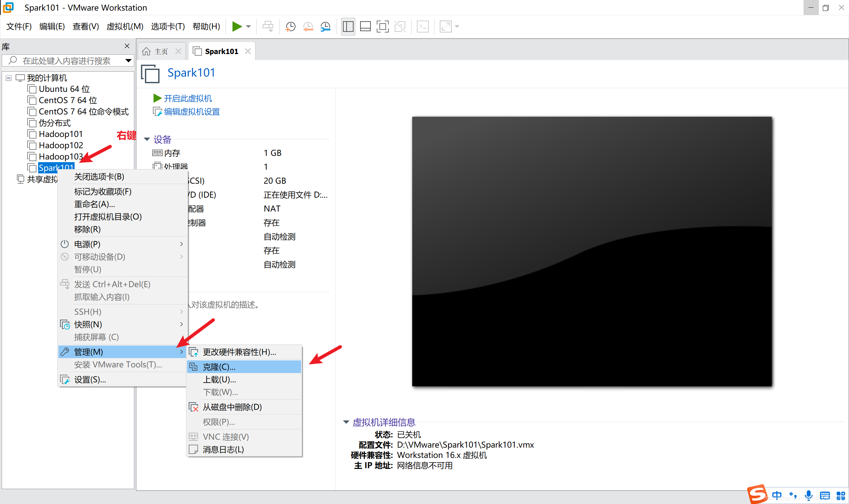Click send Ctrl+Alt+Del toolbar icon
Screen dimensions: 849x504
tap(268, 27)
